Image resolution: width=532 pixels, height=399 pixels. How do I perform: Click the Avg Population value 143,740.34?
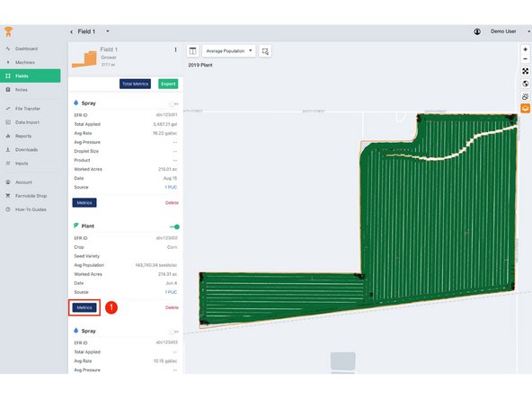tap(156, 265)
